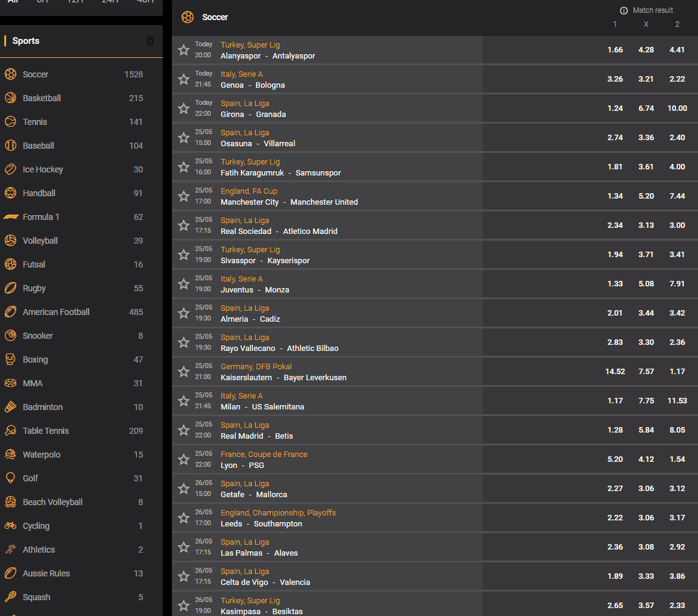Select the Formula 1 car icon

click(x=10, y=216)
